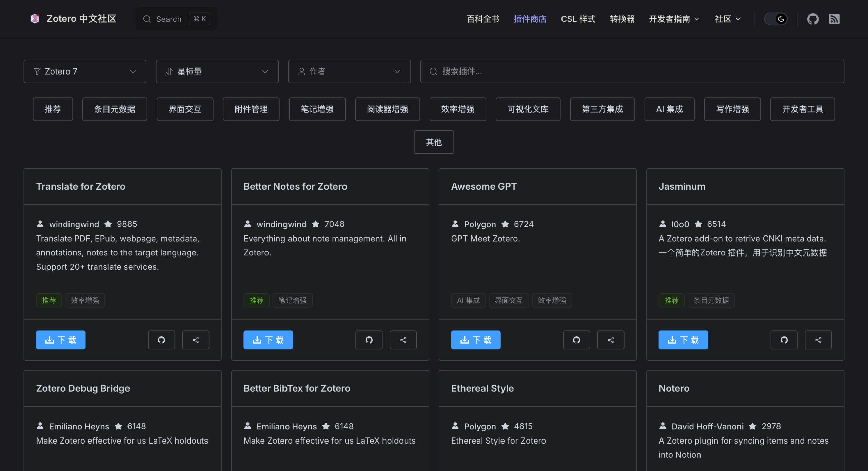Image resolution: width=868 pixels, height=471 pixels.
Task: Toggle dark mode switch
Action: coord(776,19)
